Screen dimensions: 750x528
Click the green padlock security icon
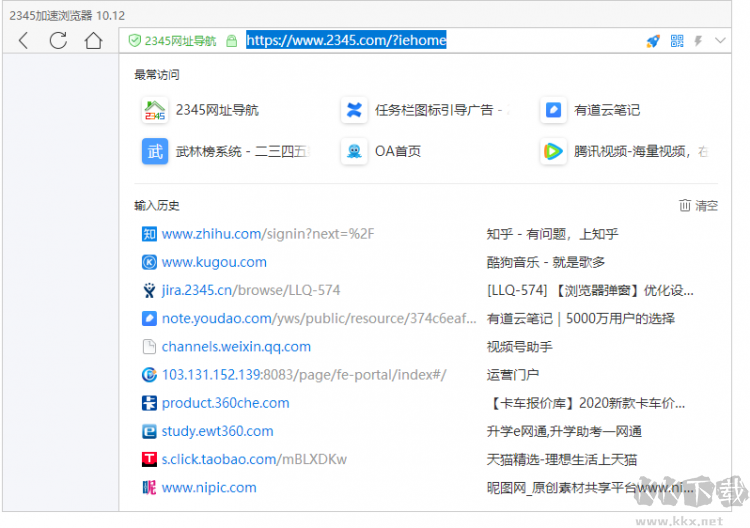(x=232, y=41)
